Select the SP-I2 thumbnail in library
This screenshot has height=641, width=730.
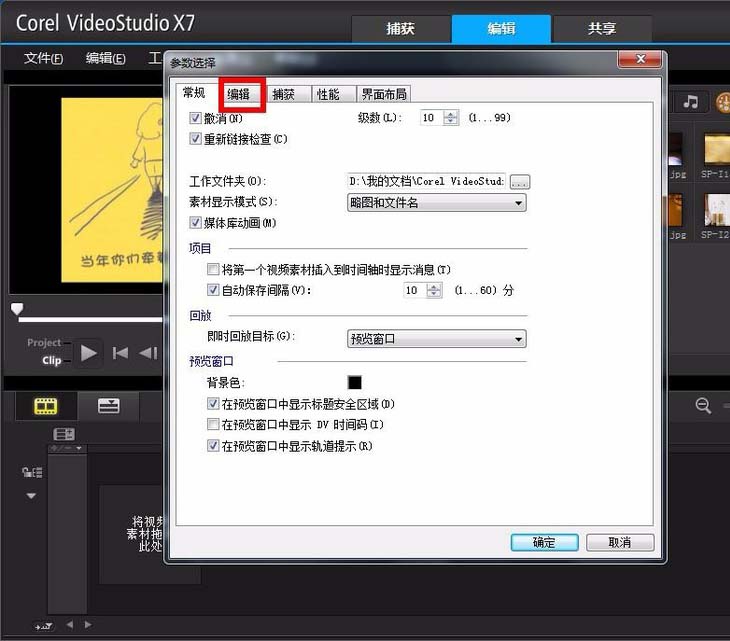click(716, 209)
